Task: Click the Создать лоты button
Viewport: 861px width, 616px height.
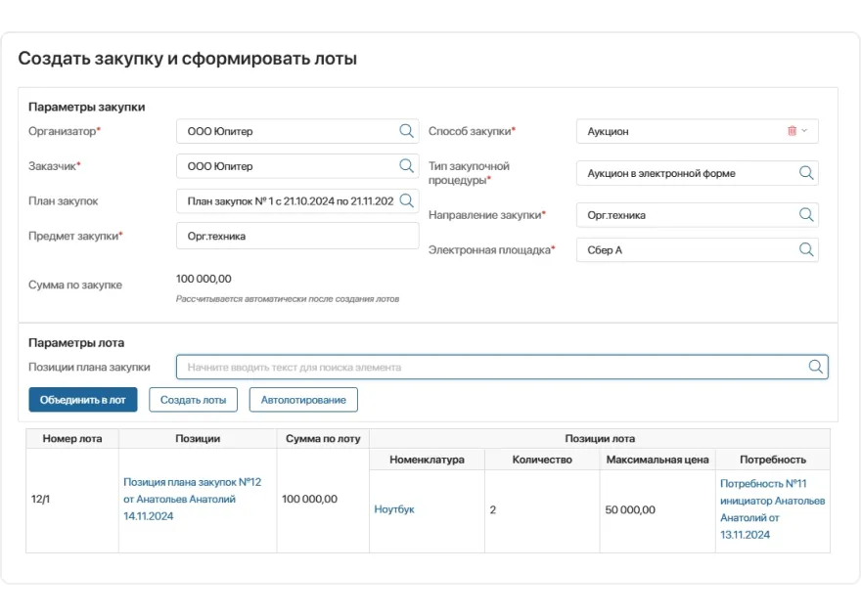Action: (x=193, y=400)
